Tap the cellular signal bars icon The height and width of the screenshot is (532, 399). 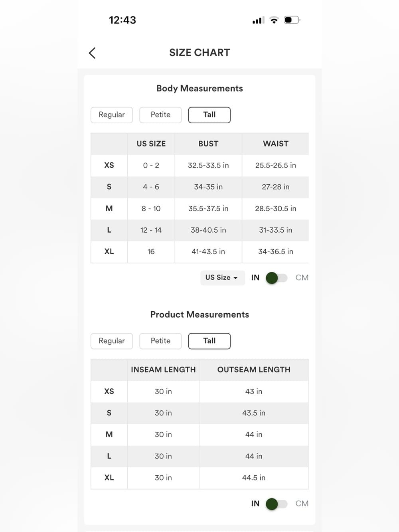pyautogui.click(x=258, y=20)
